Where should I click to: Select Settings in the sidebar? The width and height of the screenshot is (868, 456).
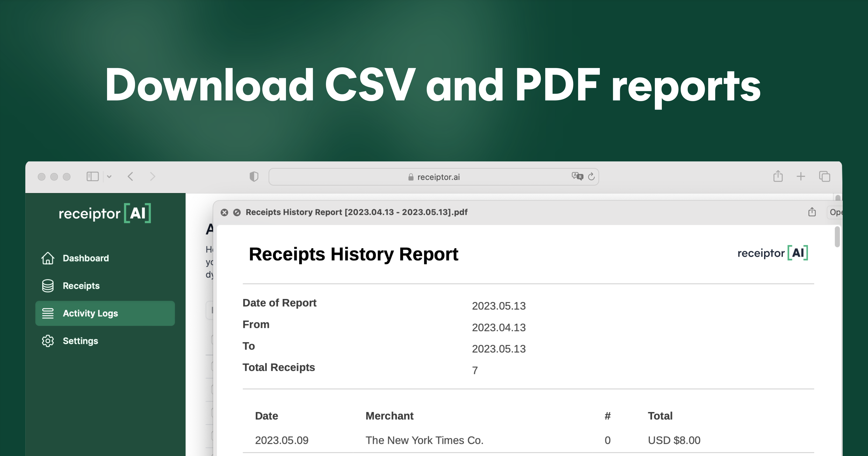tap(80, 341)
